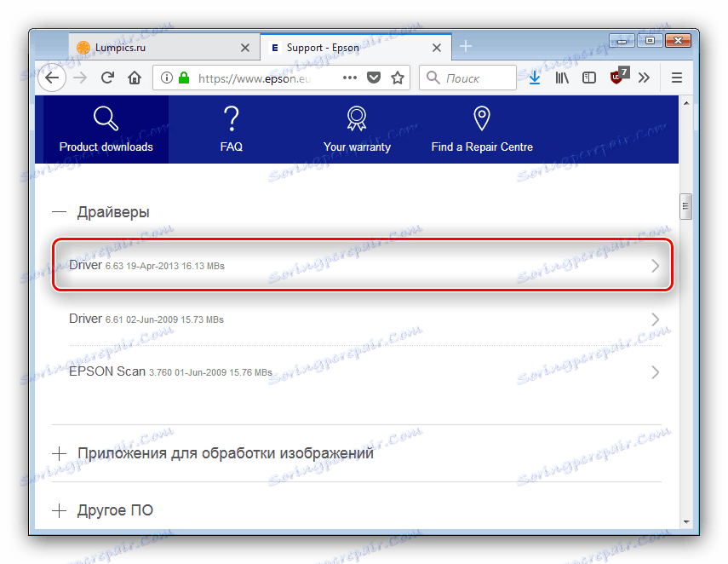728x564 pixels.
Task: Click the chevron on the EPSON Scan row
Action: [655, 371]
